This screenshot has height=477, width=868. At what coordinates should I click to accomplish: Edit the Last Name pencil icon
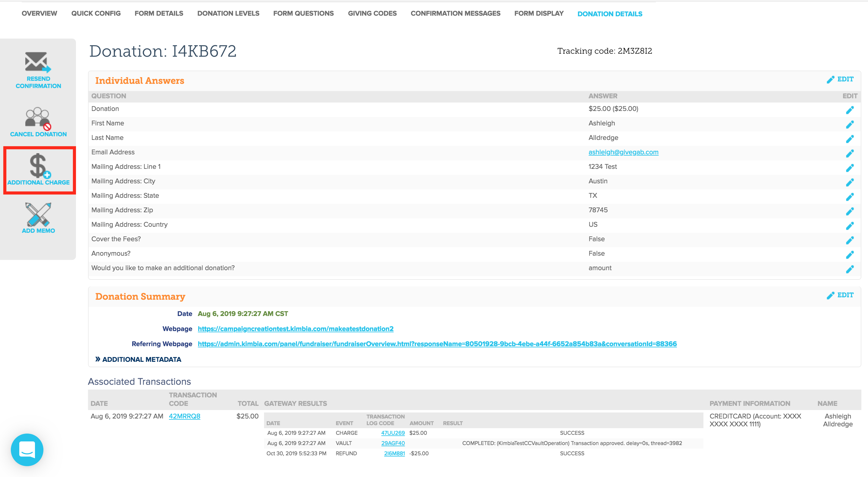point(850,139)
